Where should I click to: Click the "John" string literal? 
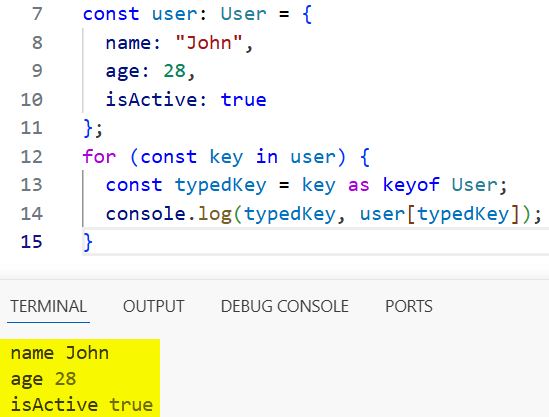pos(209,43)
